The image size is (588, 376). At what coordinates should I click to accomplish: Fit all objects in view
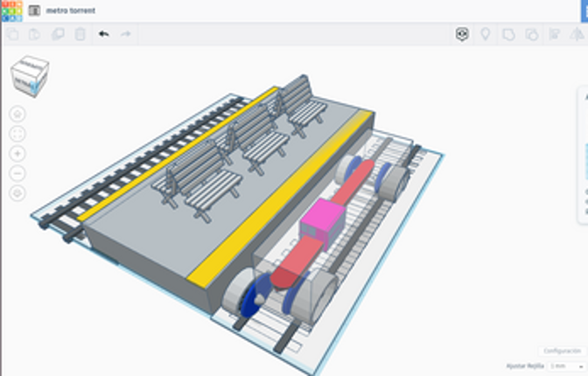tap(18, 134)
